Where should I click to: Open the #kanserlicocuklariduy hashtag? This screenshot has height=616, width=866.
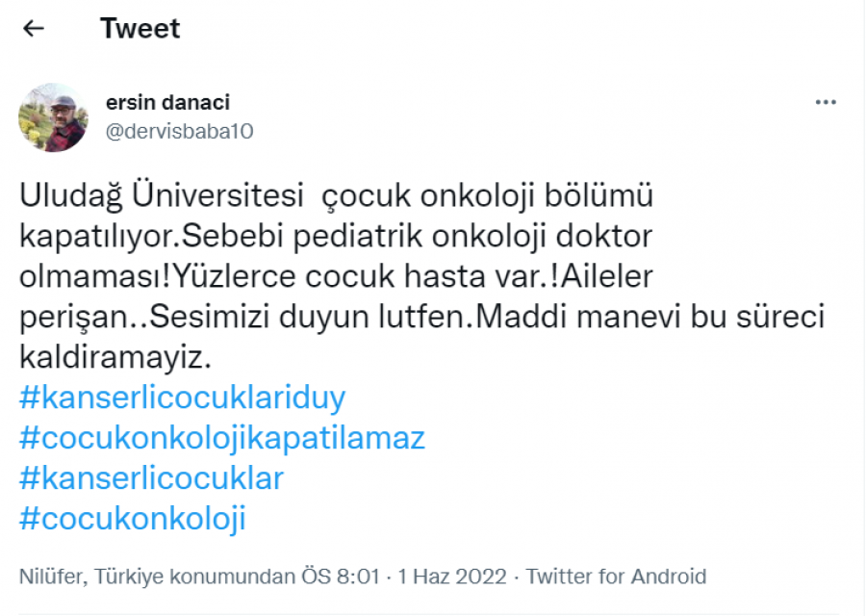click(182, 398)
